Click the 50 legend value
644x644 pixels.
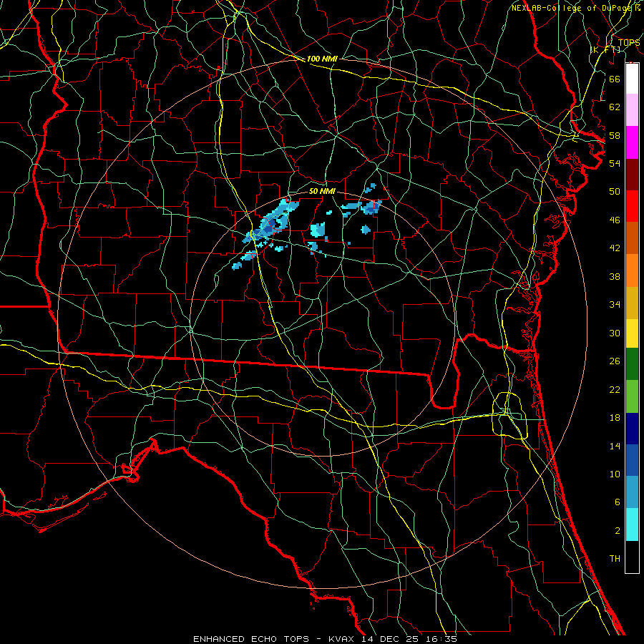tap(615, 192)
